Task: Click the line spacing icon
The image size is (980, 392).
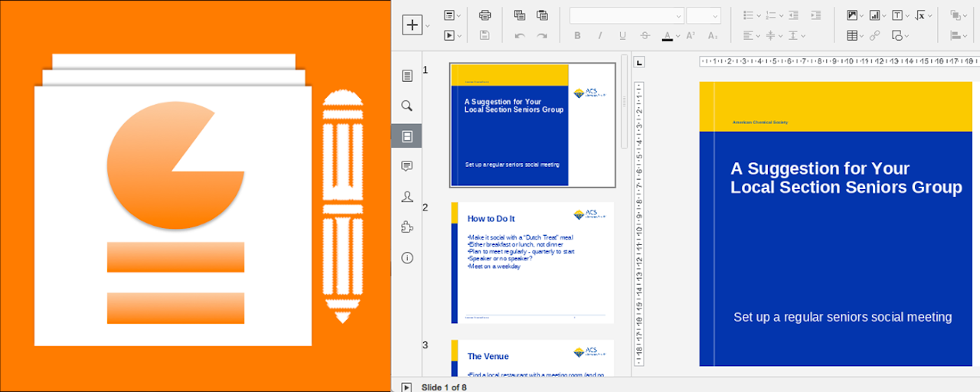Action: (793, 35)
